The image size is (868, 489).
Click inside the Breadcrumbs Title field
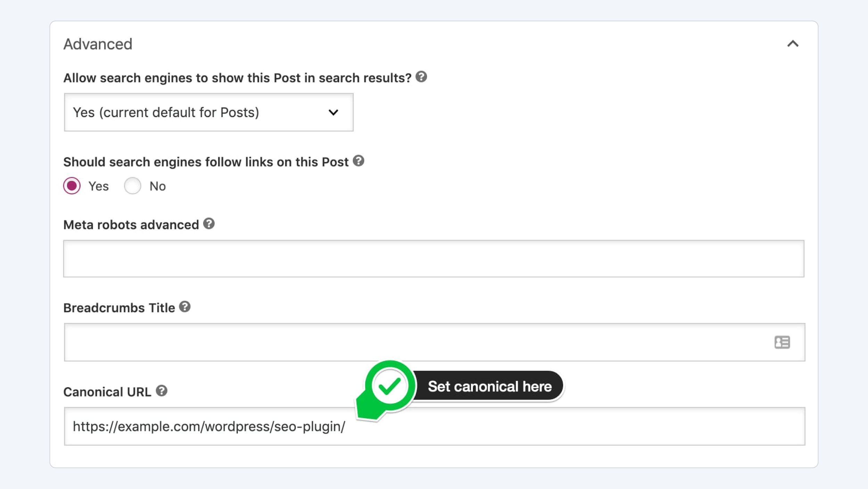(347, 342)
